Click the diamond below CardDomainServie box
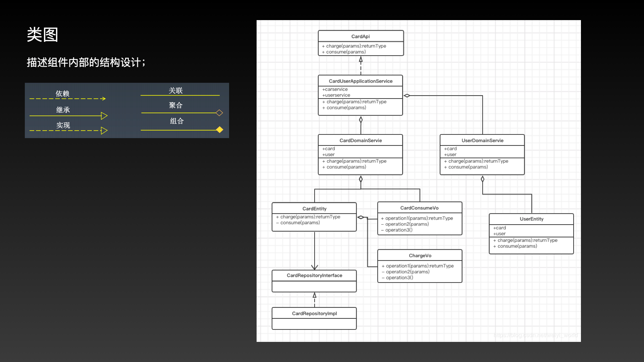The width and height of the screenshot is (644, 362). pos(361,179)
